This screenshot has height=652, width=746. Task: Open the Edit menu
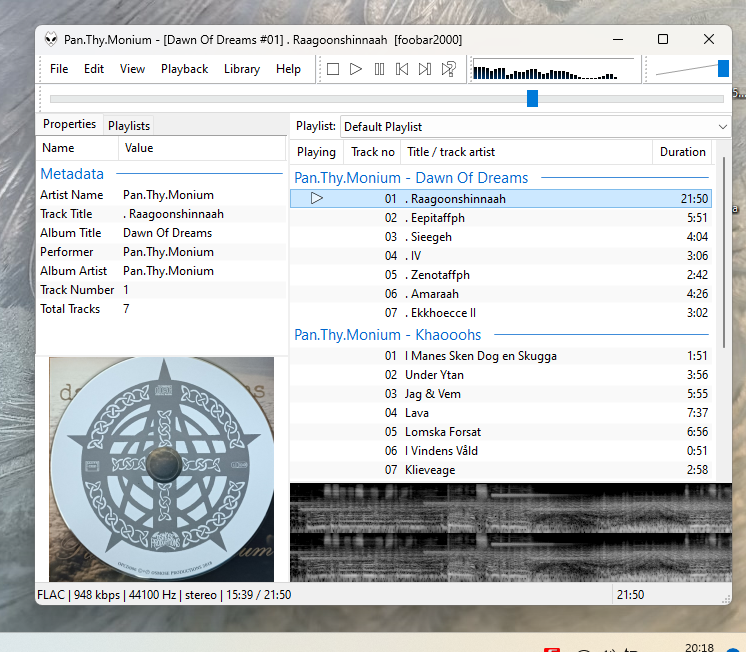tap(94, 69)
